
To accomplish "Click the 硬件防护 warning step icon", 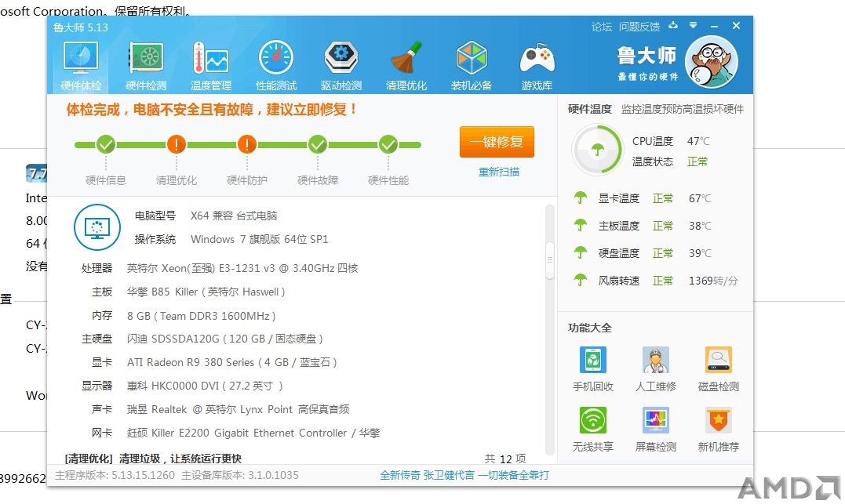I will (x=247, y=144).
